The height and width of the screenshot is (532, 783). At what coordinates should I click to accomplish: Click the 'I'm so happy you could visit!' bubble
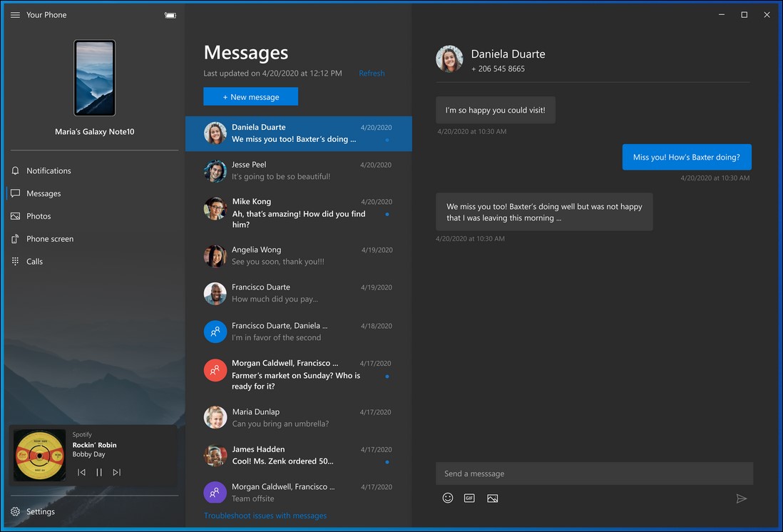(x=496, y=110)
